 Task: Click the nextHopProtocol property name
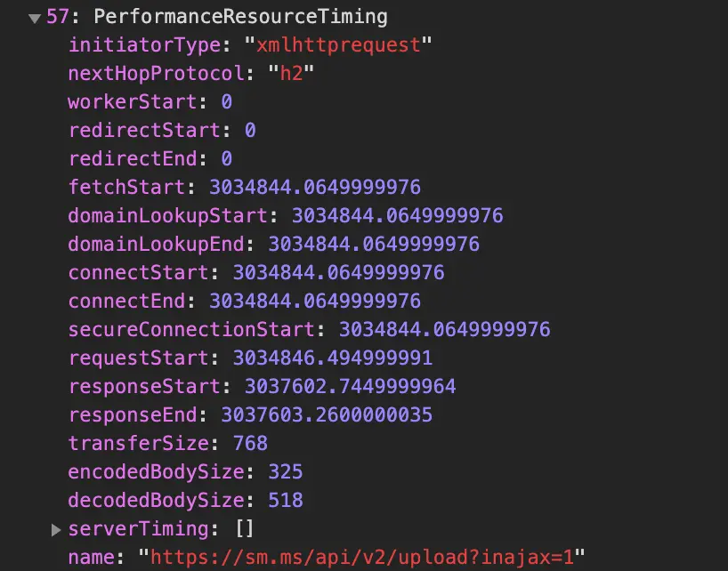156,73
